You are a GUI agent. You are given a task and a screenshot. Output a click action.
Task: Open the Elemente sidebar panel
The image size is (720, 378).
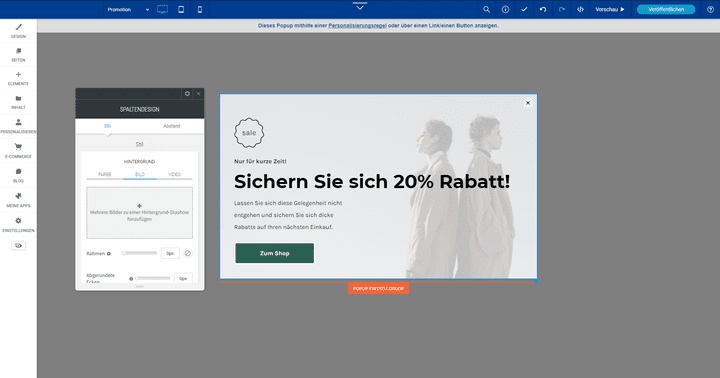(18, 79)
